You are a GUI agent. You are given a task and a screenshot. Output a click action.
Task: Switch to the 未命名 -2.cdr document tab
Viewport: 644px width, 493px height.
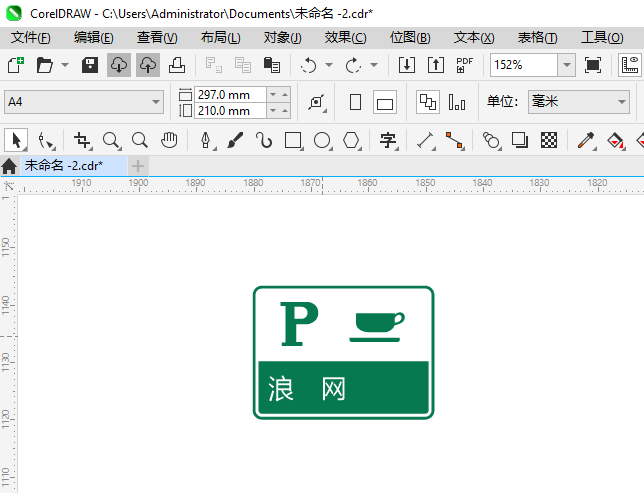(x=74, y=166)
